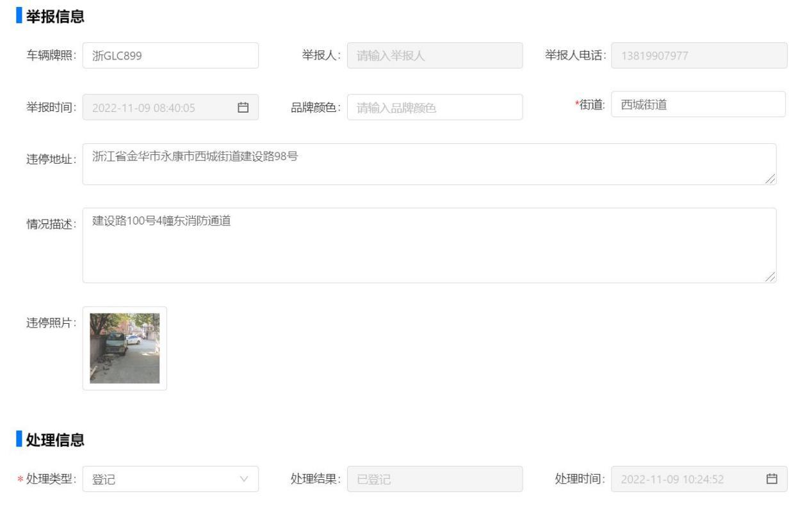Screen dimensions: 812x510
Task: Click the 举报人电话 phone number field
Action: [x=699, y=56]
